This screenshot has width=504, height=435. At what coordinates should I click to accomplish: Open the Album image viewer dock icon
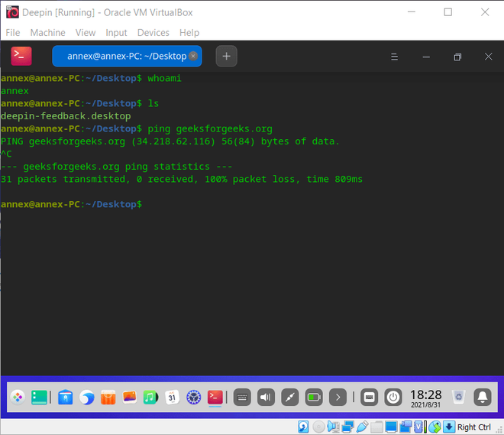[x=130, y=398]
